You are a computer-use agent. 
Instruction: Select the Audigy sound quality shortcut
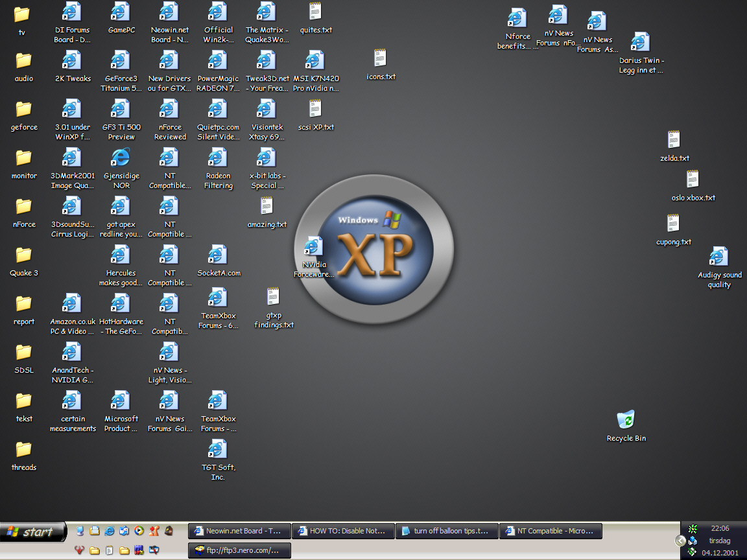coord(719,268)
